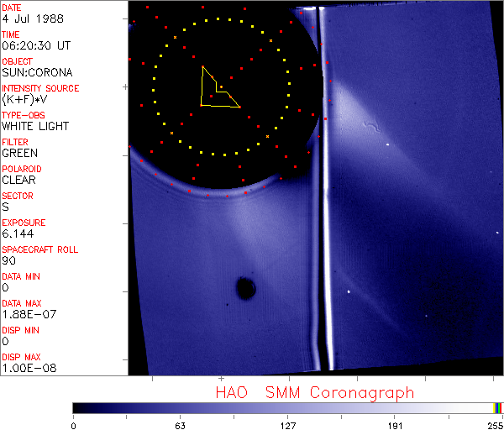
Task: Click the DATE label
Action: (x=12, y=8)
